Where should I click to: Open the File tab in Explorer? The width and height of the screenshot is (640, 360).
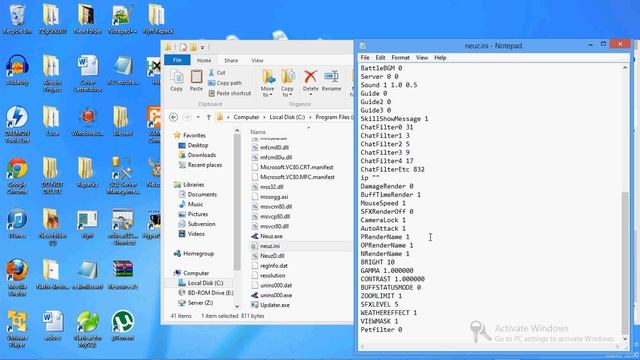pos(177,60)
